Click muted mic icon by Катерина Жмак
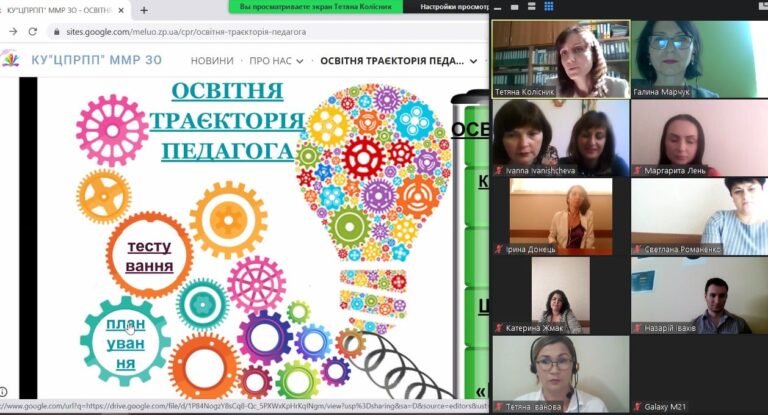Viewport: 768px width, 415px height. point(499,327)
